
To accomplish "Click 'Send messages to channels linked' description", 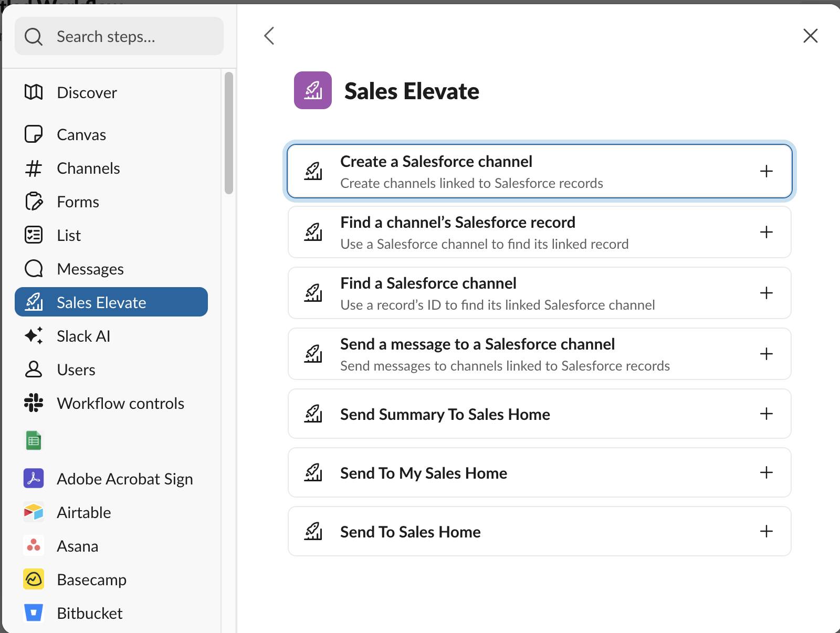I will point(505,366).
